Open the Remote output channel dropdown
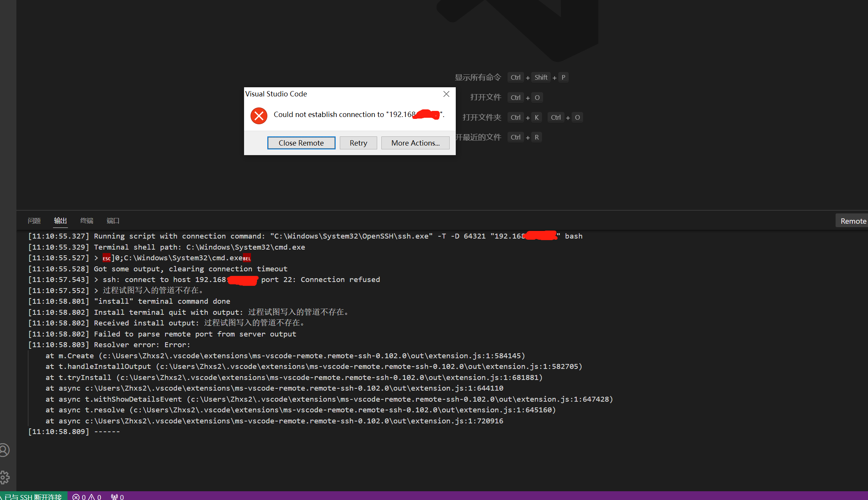 click(x=852, y=221)
